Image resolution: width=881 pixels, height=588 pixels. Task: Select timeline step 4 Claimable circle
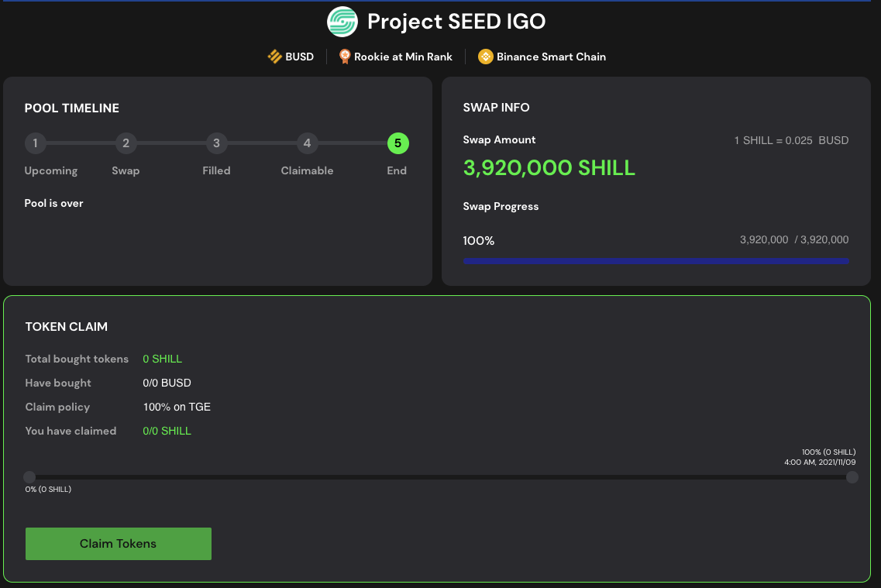click(x=307, y=143)
